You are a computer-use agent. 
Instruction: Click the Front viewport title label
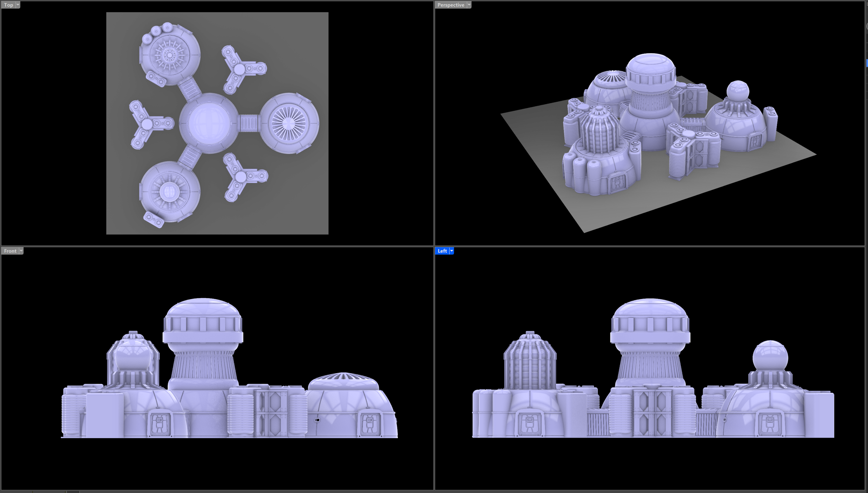[10, 251]
